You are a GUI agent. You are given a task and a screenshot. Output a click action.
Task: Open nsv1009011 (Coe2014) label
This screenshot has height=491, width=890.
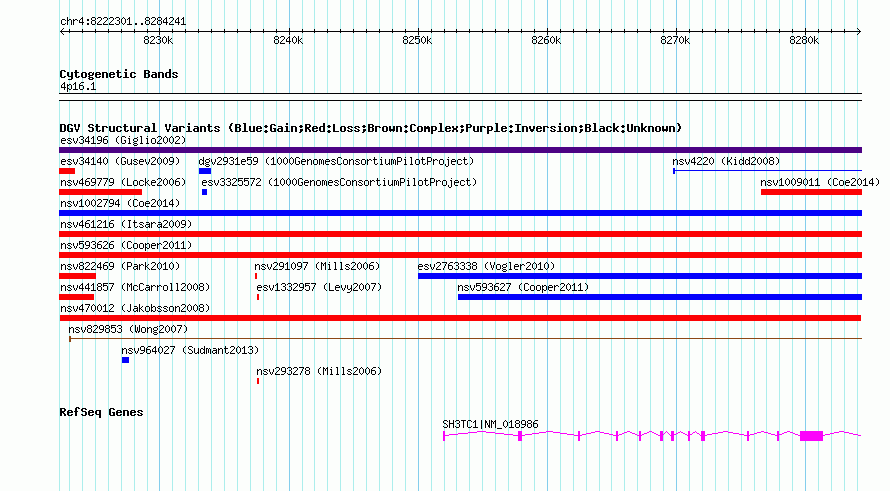(x=820, y=182)
